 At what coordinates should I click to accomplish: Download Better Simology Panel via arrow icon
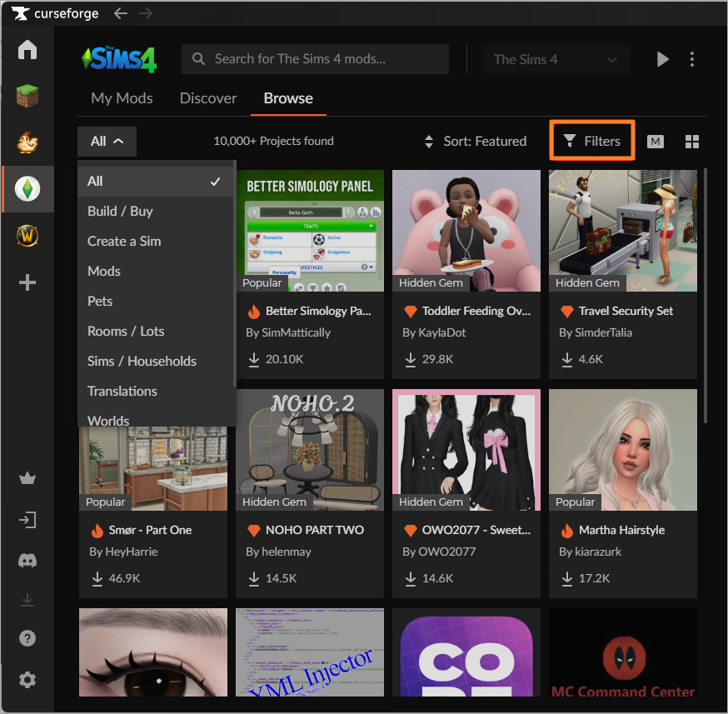pyautogui.click(x=253, y=359)
